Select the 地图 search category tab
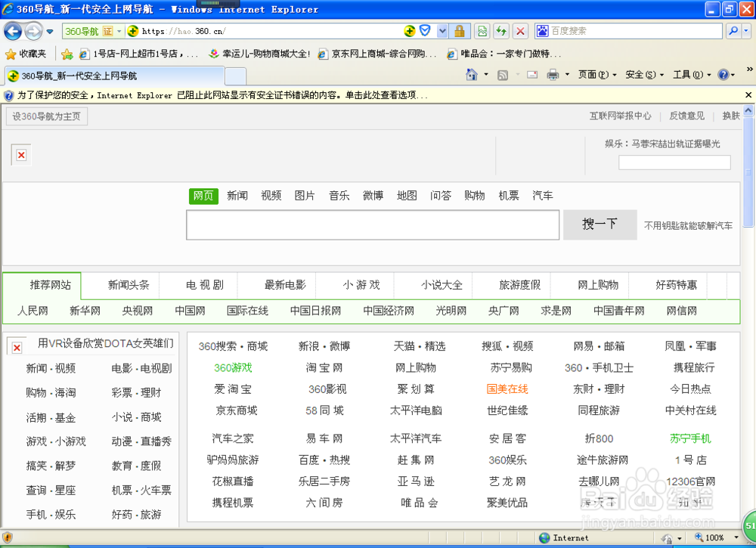This screenshot has height=548, width=756. (x=407, y=196)
